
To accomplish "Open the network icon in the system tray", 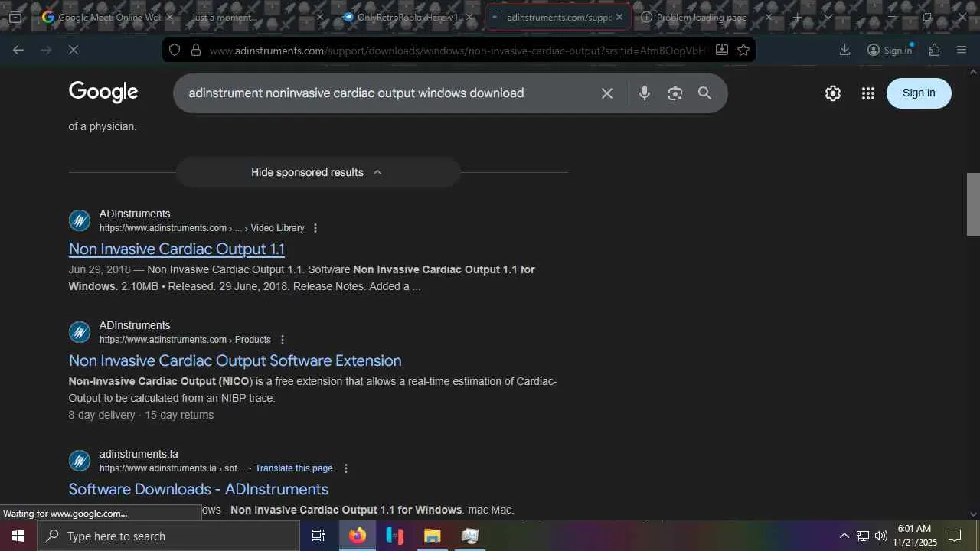I will point(863,536).
